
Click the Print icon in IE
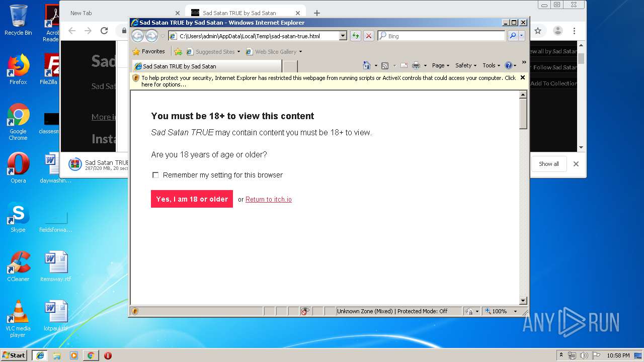[416, 65]
